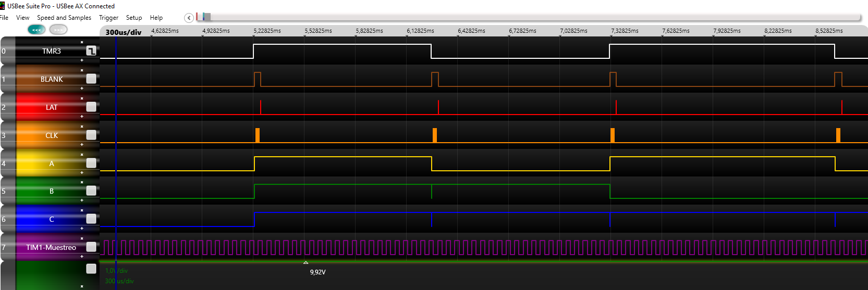
Task: Toggle the trigger box on CLK channel
Action: pos(91,135)
